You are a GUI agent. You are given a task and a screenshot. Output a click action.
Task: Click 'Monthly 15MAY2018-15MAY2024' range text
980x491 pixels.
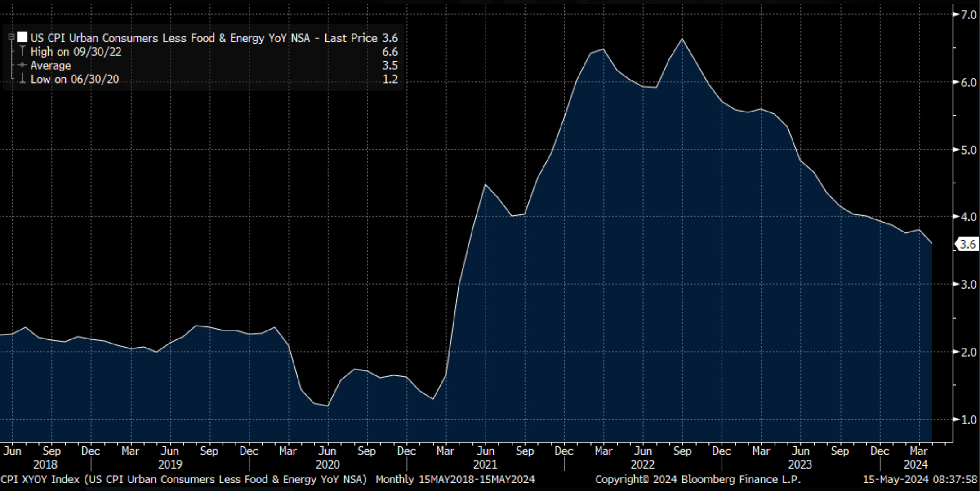(x=455, y=479)
